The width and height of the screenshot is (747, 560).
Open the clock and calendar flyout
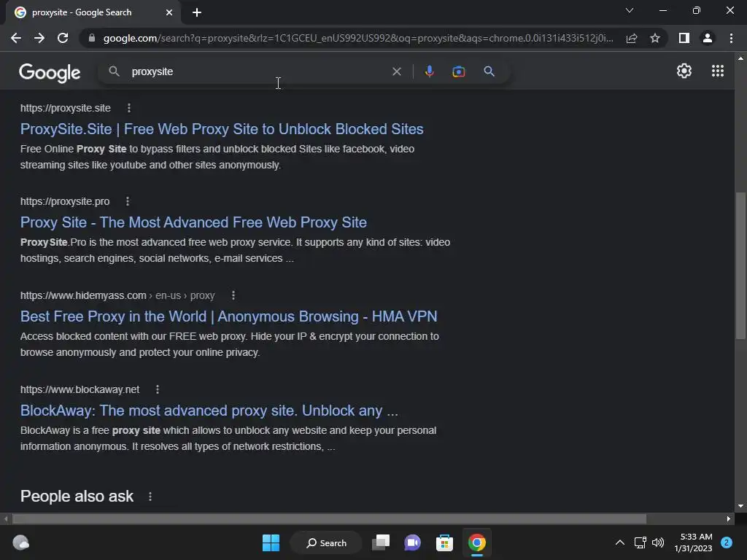(x=693, y=542)
